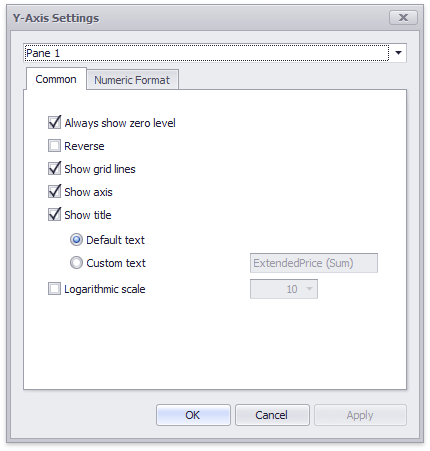Confirm with the OK button
Screen dimensions: 430x451
[x=193, y=415]
